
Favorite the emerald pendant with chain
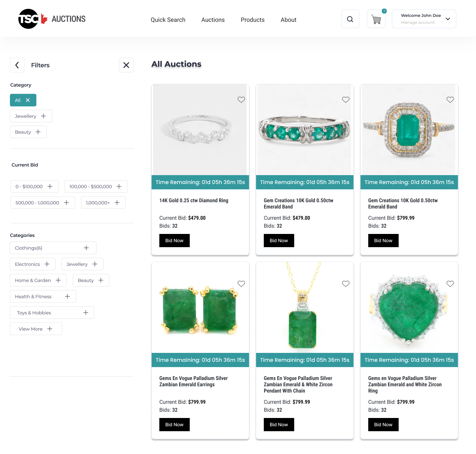(346, 284)
